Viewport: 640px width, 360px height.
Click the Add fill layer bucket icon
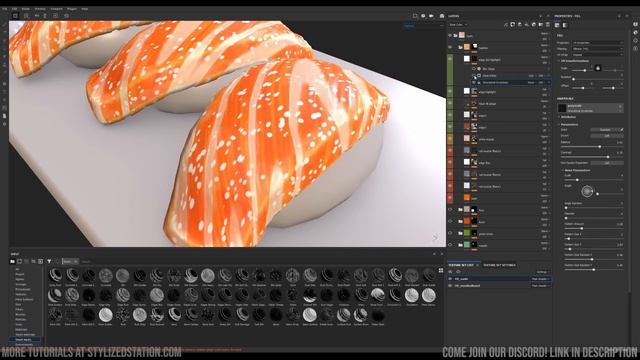pos(527,25)
